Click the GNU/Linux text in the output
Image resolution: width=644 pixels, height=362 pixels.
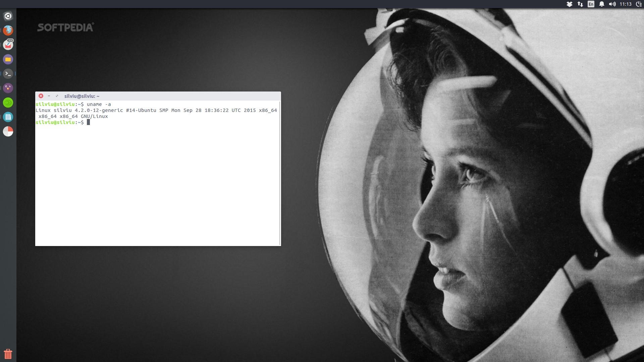[x=94, y=116]
